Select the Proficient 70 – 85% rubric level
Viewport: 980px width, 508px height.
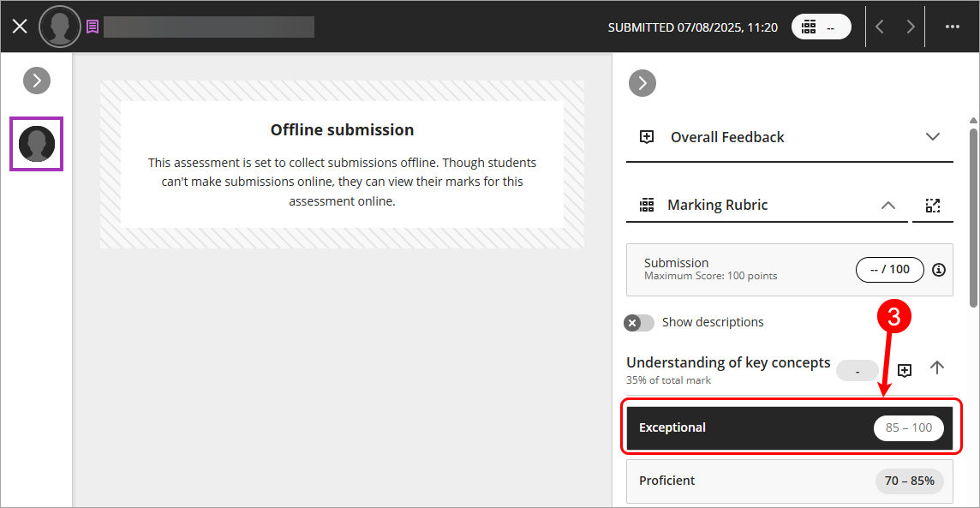pos(789,481)
